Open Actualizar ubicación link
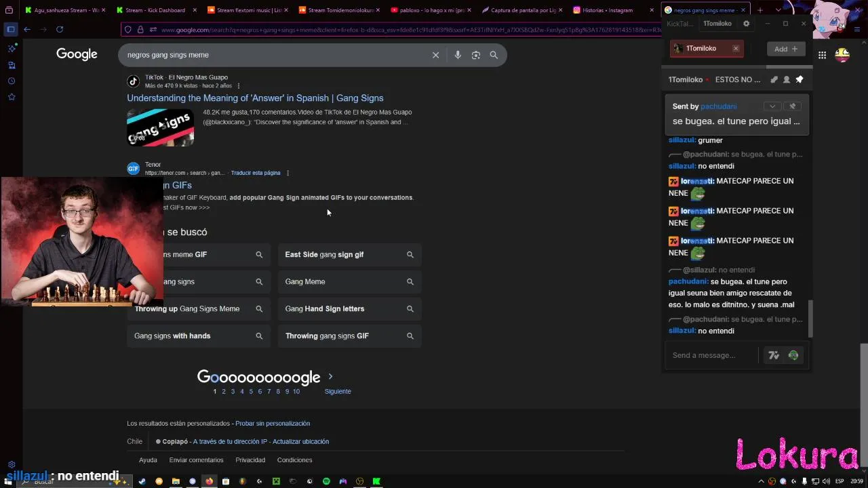This screenshot has width=868, height=488. point(300,441)
